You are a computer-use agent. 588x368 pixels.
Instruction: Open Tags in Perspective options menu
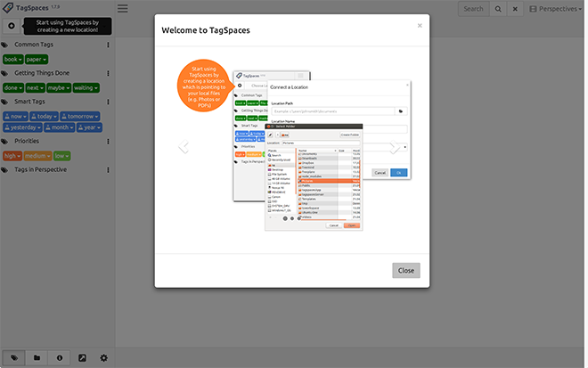[x=108, y=170]
